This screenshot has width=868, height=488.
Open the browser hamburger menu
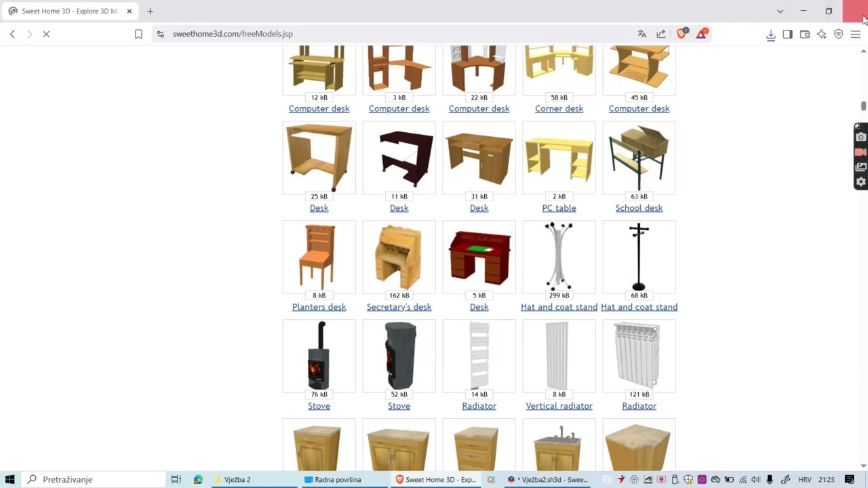[856, 34]
